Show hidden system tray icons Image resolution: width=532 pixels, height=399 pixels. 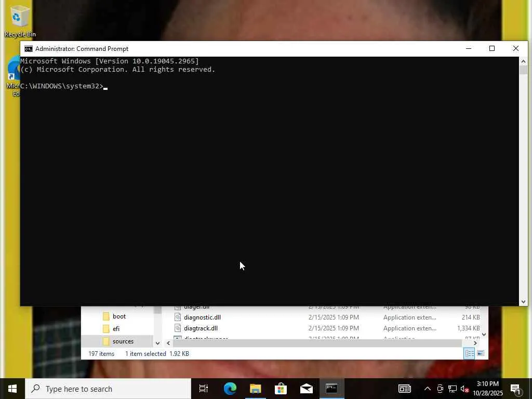click(428, 389)
